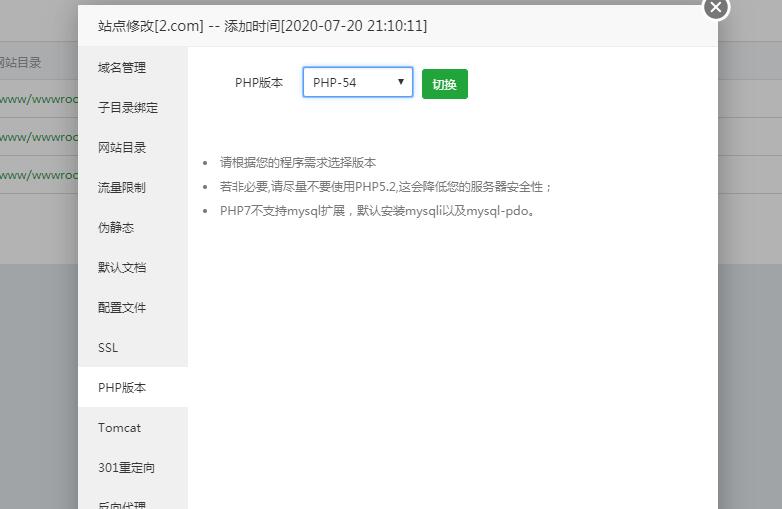Click first www/wwwroot path in background list
Image resolution: width=782 pixels, height=509 pixels.
[39, 99]
